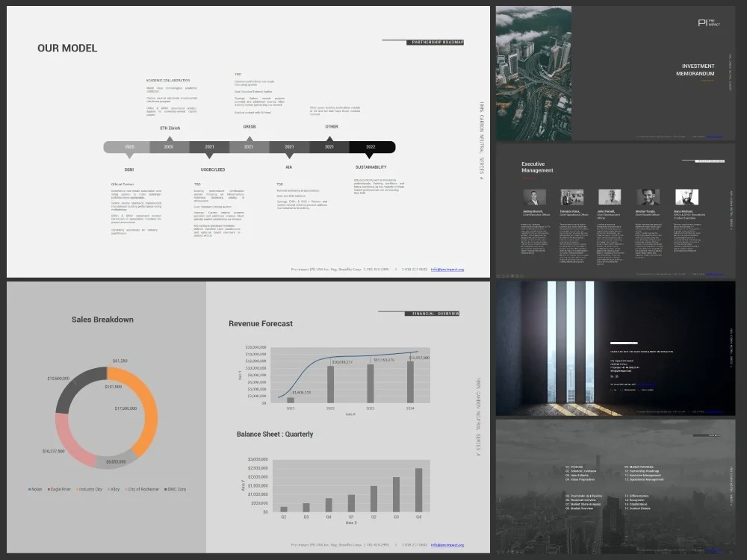This screenshot has height=560, width=747.
Task: Click the Chief Operations Officer headshot photo
Action: coord(572,197)
